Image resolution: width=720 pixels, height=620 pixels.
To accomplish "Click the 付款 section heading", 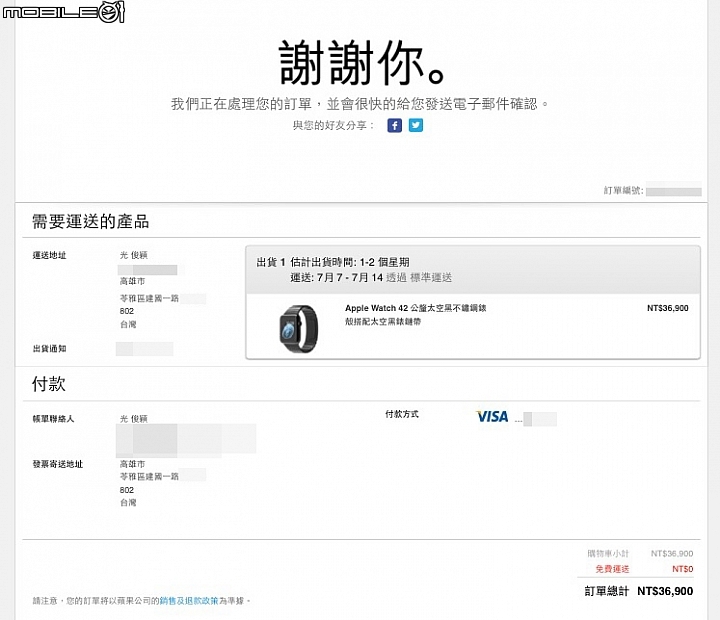I will coord(49,383).
